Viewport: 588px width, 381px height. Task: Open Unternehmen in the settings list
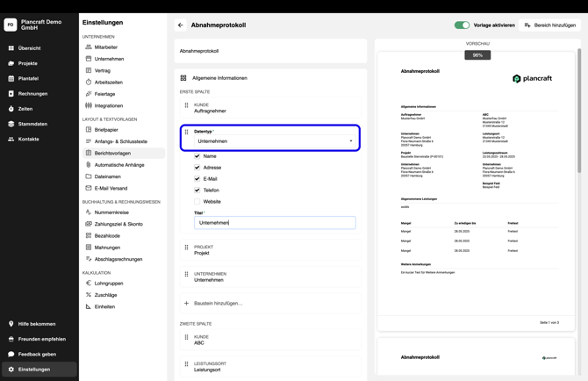click(x=124, y=59)
